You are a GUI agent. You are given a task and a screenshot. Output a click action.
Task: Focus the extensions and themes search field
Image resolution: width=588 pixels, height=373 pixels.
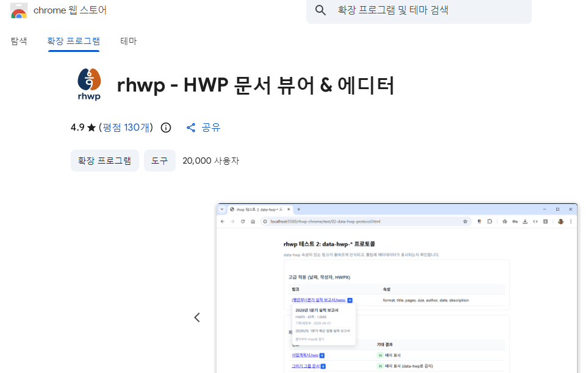pyautogui.click(x=419, y=10)
